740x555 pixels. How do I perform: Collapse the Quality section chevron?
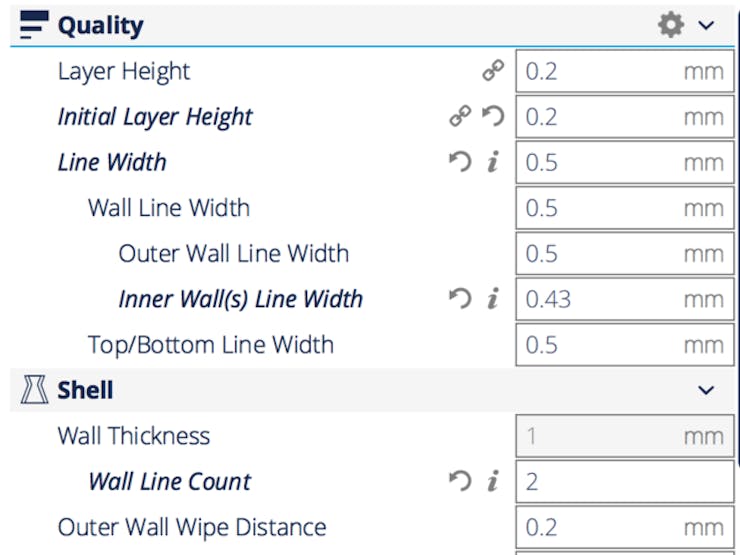point(706,25)
